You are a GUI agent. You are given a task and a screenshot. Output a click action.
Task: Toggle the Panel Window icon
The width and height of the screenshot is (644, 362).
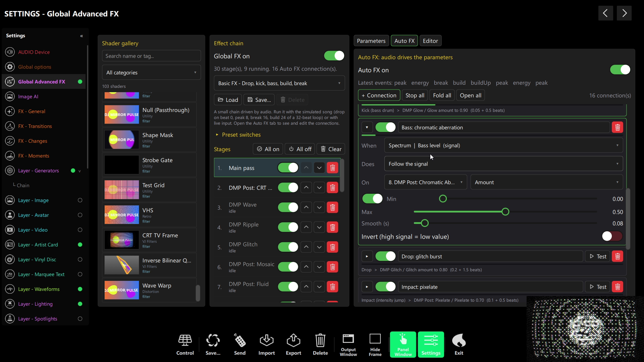(403, 345)
